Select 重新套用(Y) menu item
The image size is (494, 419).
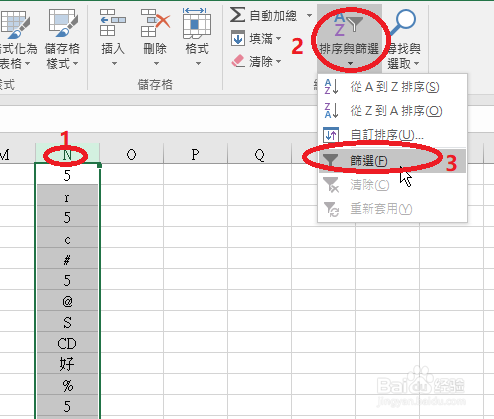point(392,209)
